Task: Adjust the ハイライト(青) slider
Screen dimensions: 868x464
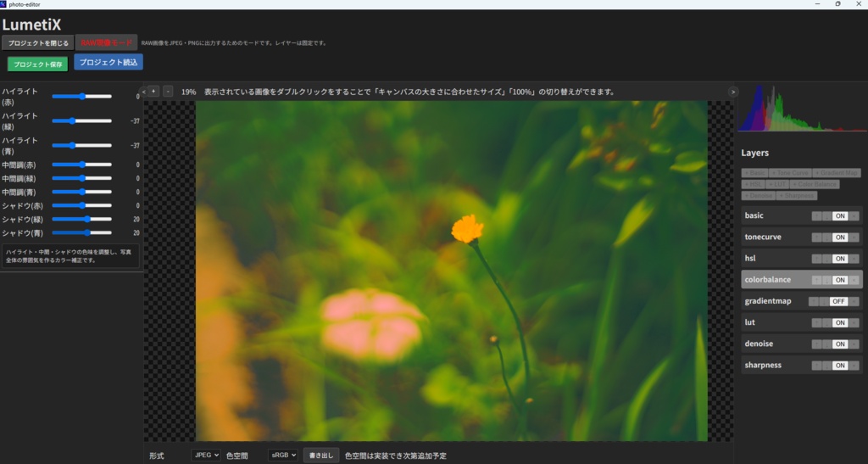Action: click(x=82, y=145)
